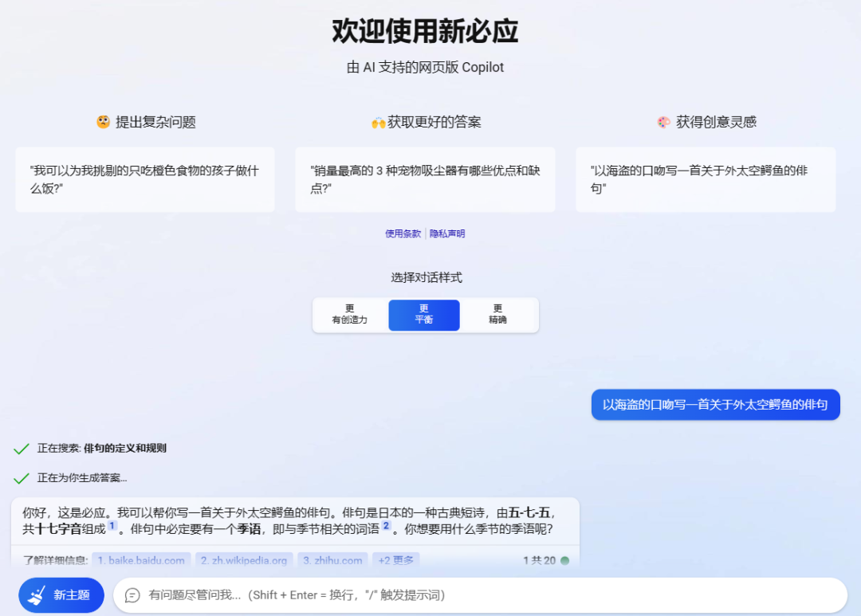This screenshot has height=616, width=861.
Task: Choose the pirate haiku example prompt card
Action: (706, 179)
